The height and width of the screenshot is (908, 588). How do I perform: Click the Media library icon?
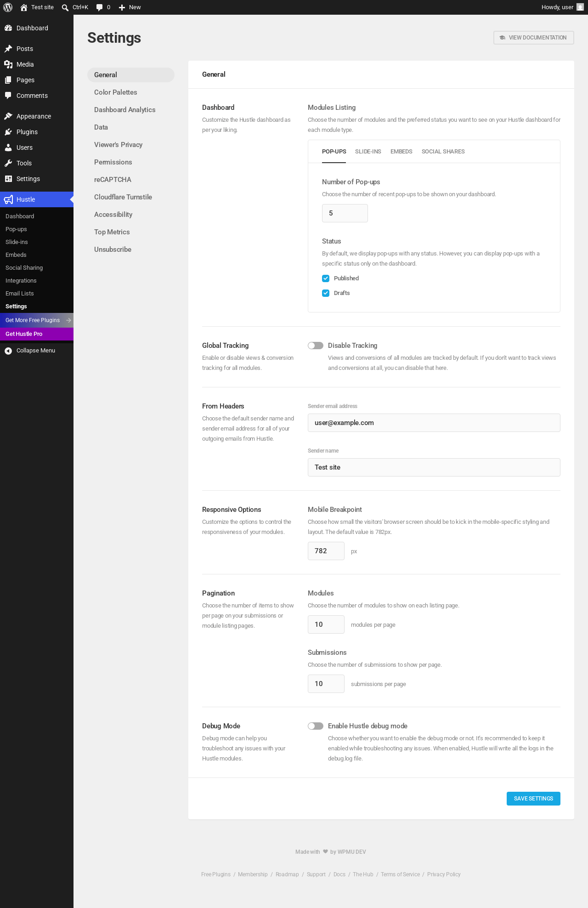click(x=8, y=64)
